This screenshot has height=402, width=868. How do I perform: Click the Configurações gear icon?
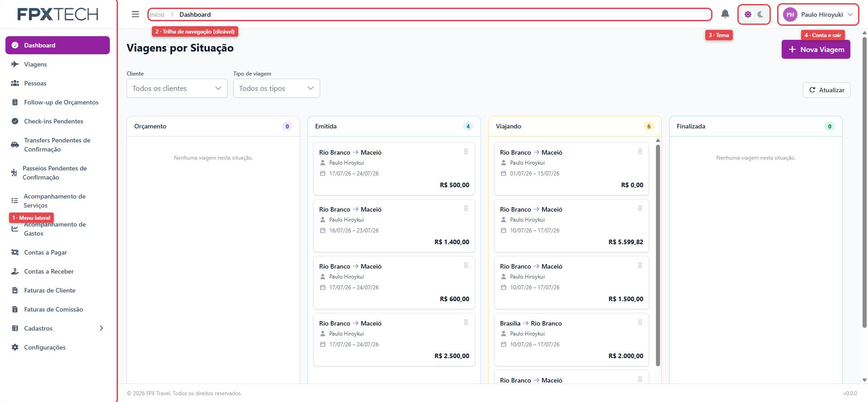(15, 347)
